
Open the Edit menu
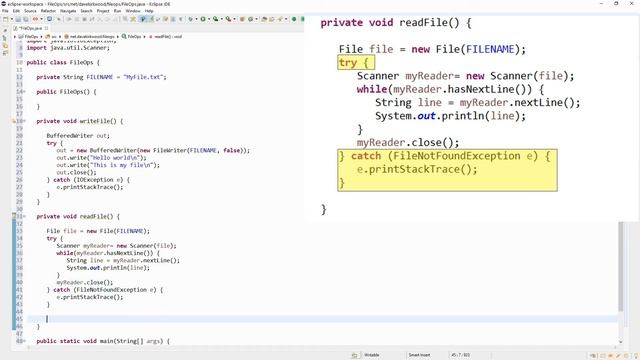click(x=16, y=11)
